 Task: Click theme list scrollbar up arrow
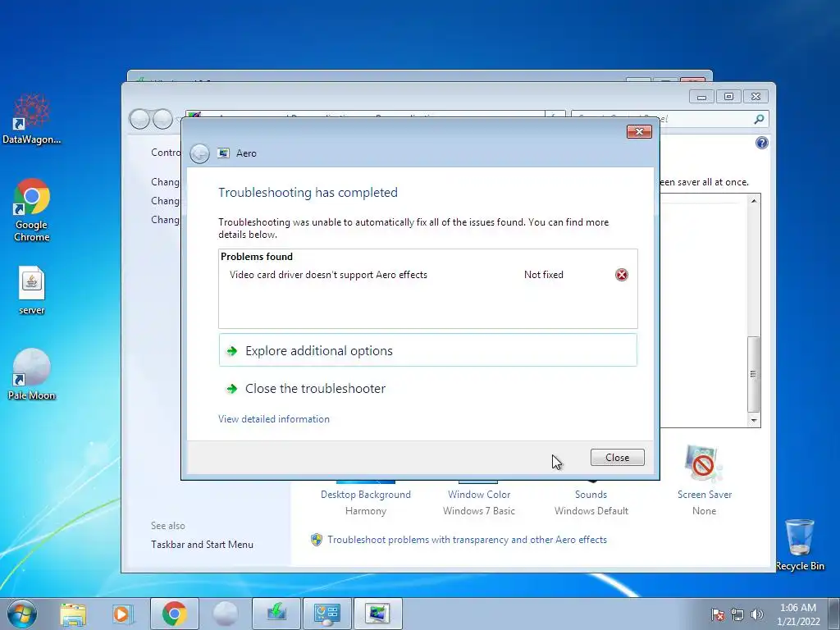click(754, 201)
